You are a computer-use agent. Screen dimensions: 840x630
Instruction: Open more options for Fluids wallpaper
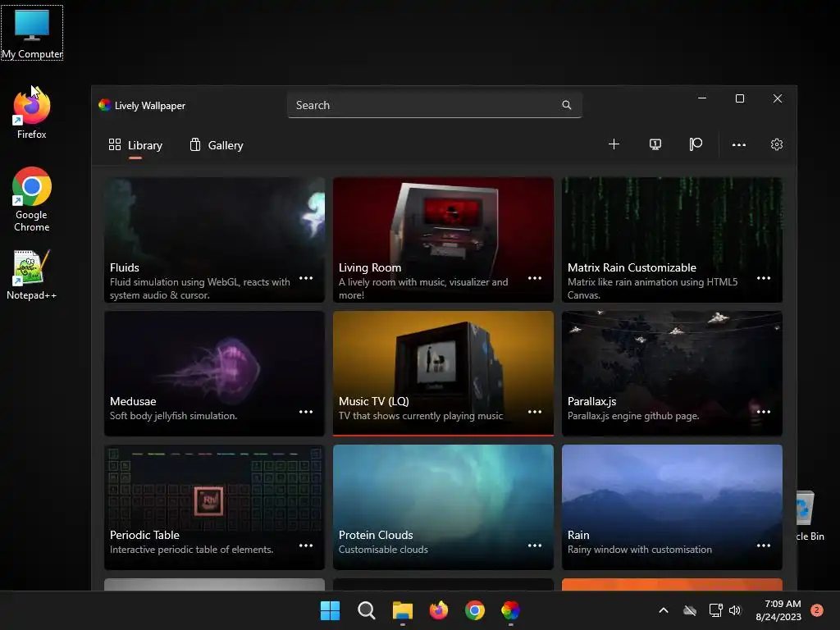(306, 278)
